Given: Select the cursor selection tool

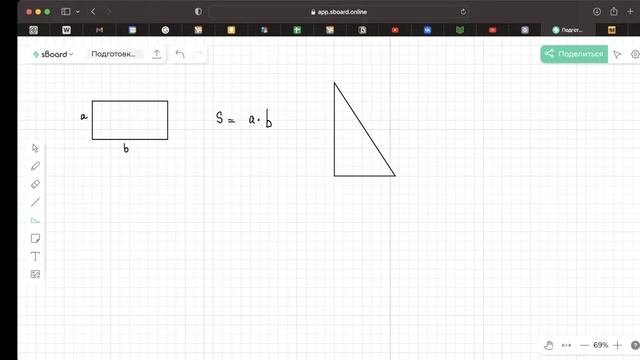Looking at the screenshot, I should (35, 148).
